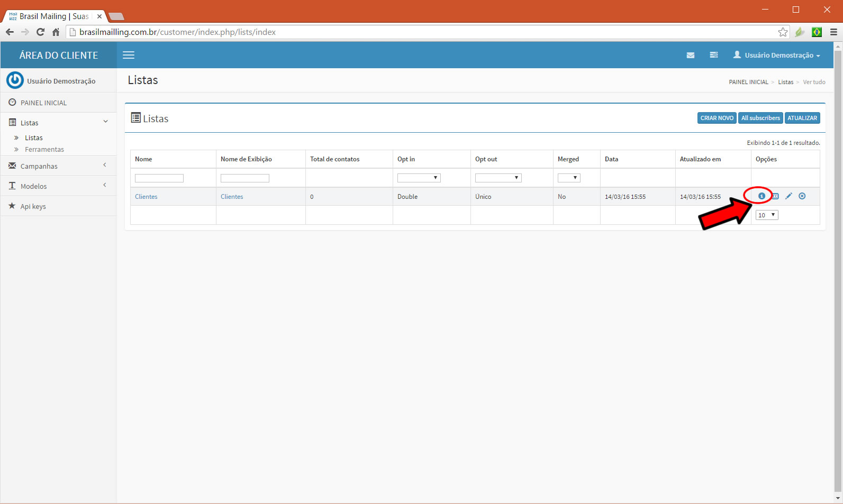Click the page vertical scrollbar
Image resolution: width=843 pixels, height=504 pixels.
coord(838,272)
